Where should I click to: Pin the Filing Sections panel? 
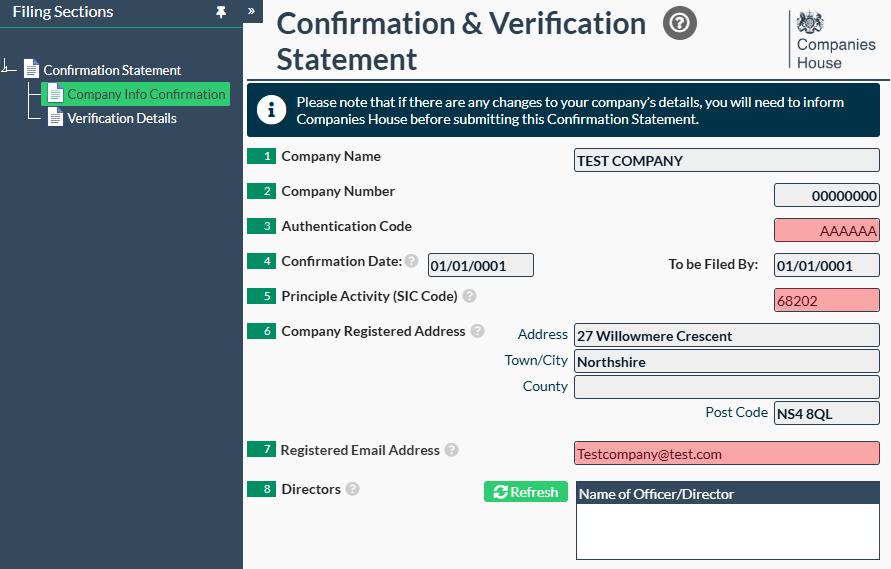pyautogui.click(x=221, y=11)
